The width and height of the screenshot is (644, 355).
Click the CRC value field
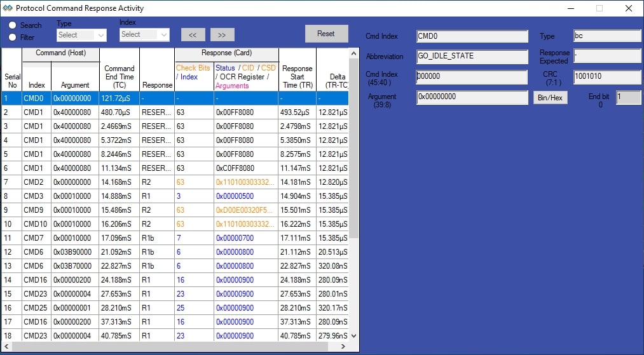point(606,77)
